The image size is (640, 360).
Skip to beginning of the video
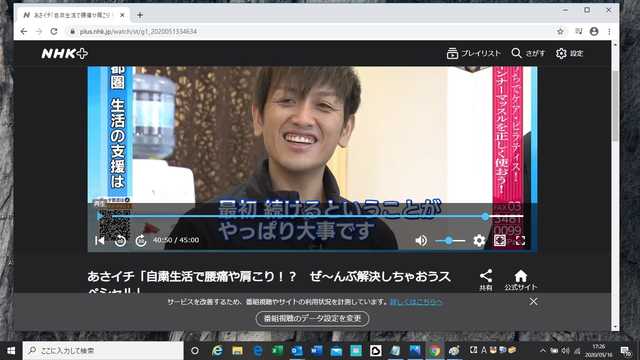100,240
